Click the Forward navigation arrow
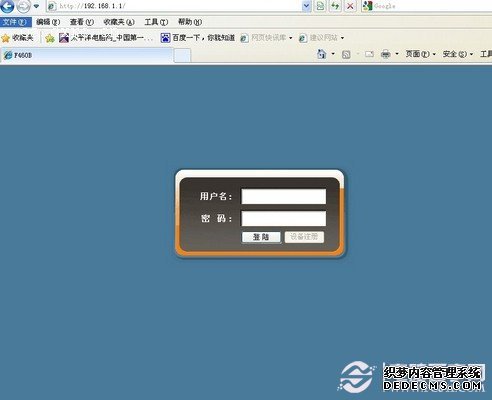This screenshot has width=492, height=400. pyautogui.click(x=23, y=6)
